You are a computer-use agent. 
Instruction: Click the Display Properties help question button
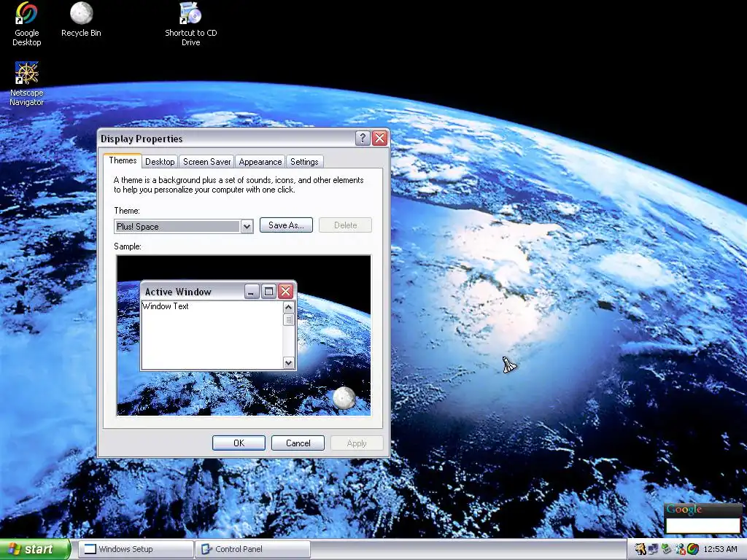363,138
